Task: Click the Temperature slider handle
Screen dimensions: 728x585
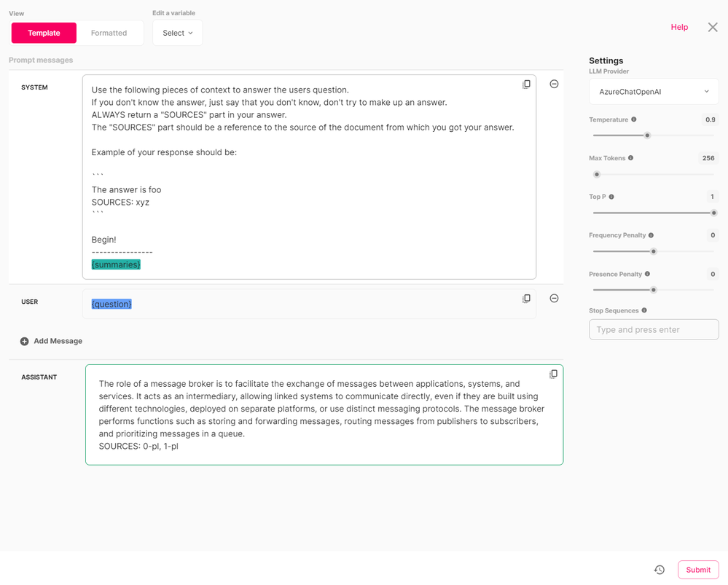Action: [x=647, y=136]
